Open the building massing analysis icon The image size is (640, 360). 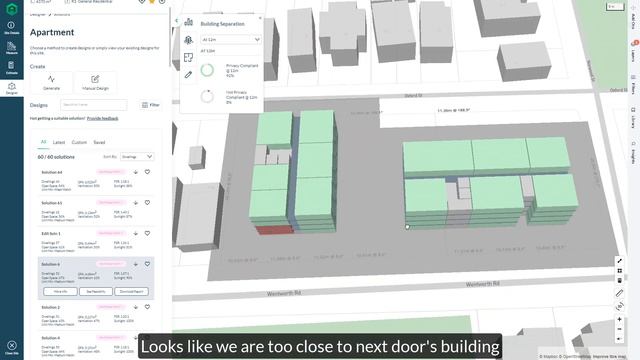click(x=188, y=22)
